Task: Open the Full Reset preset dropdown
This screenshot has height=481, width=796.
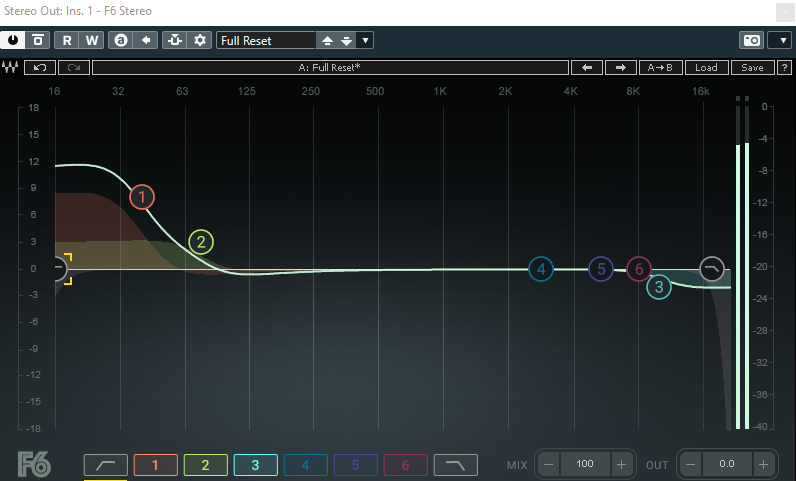Action: (x=265, y=40)
